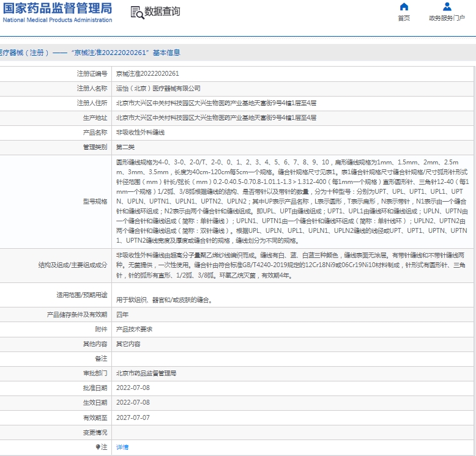Open the government services portal person icon
The width and height of the screenshot is (476, 456).
[447, 6]
